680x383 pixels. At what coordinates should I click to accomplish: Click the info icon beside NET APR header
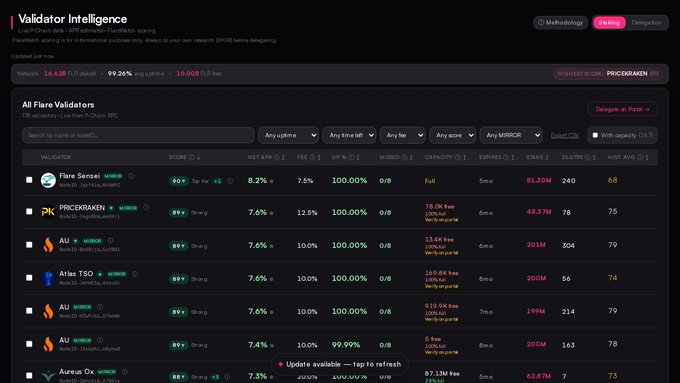click(276, 157)
